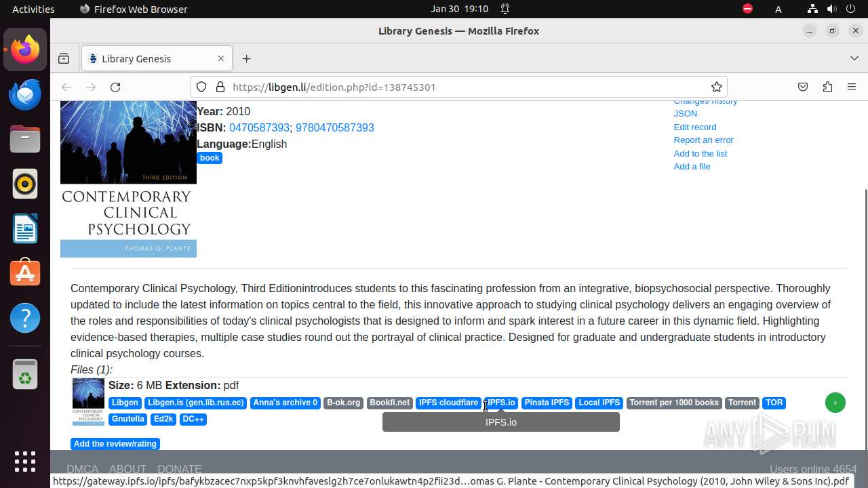Open IPFS cloudflare gateway link
The height and width of the screenshot is (488, 868).
click(x=448, y=403)
